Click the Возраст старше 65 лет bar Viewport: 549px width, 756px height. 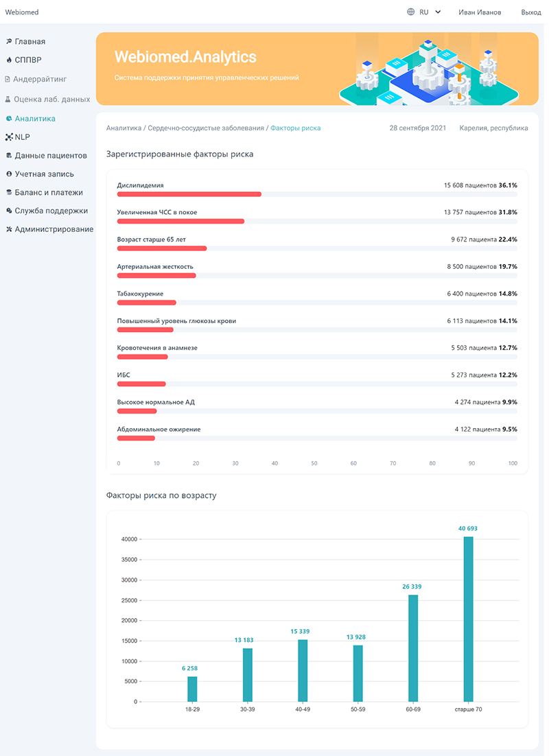(x=317, y=248)
